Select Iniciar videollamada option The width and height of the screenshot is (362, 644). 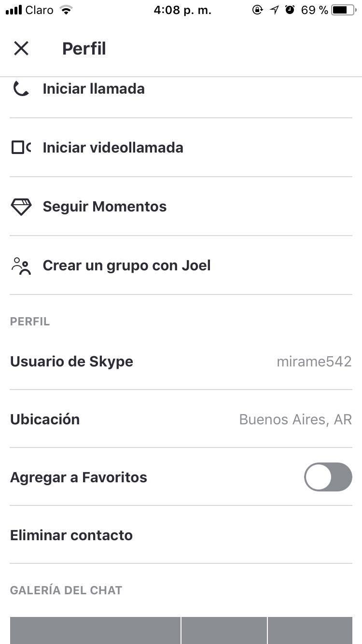(181, 148)
